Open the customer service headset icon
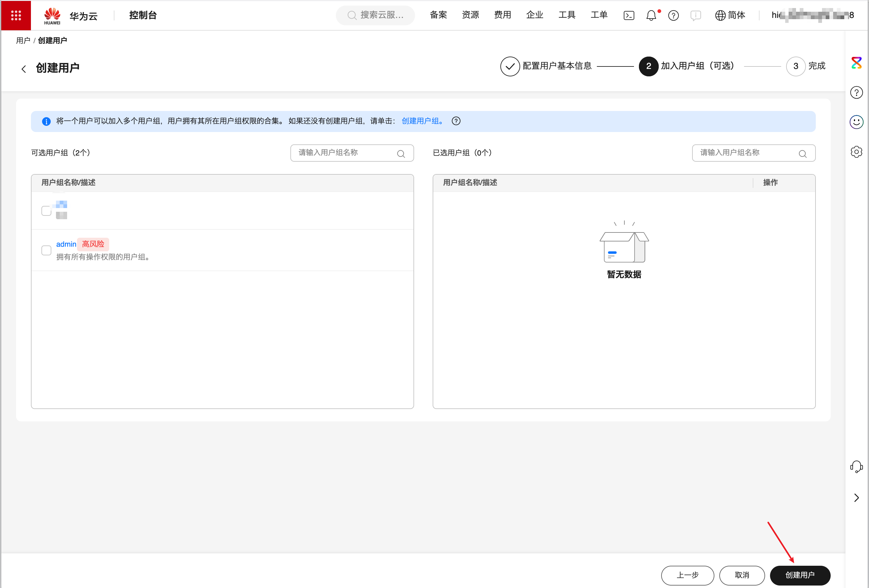 point(856,467)
